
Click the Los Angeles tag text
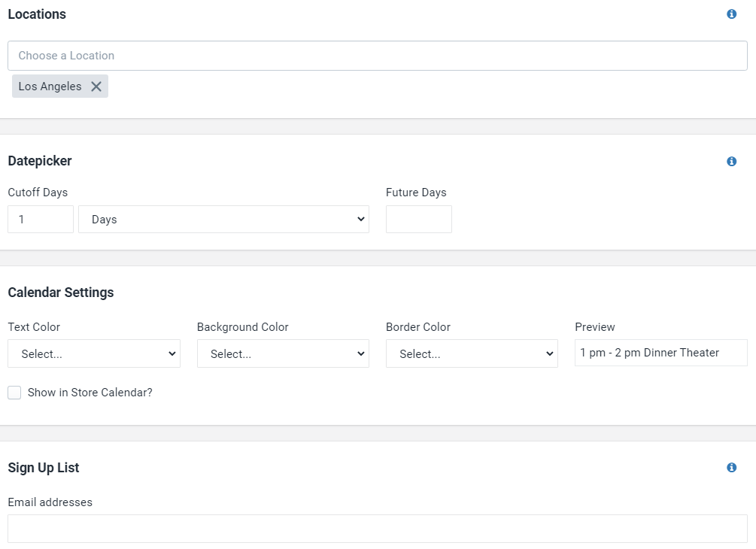tap(50, 86)
